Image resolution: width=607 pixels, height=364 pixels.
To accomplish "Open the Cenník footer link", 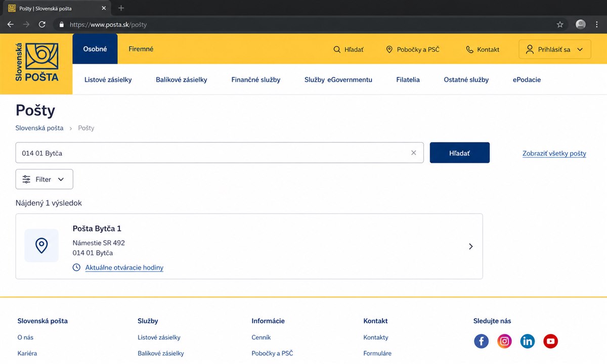I will click(x=261, y=337).
